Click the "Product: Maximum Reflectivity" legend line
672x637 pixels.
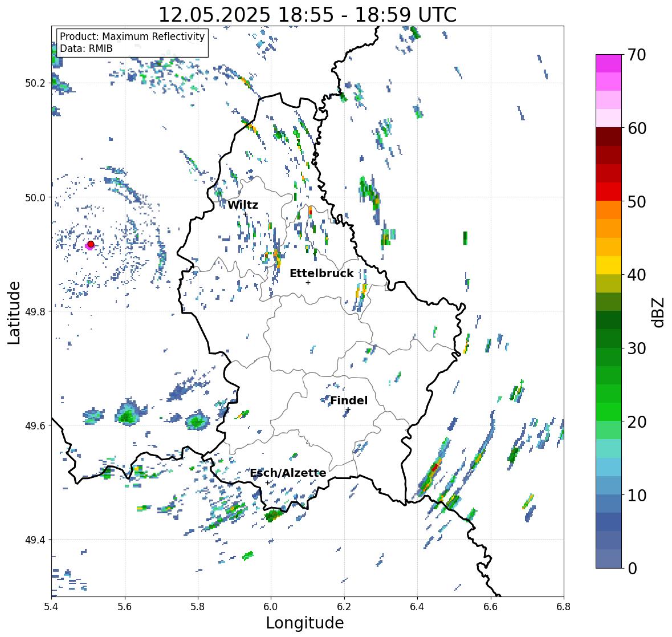tap(132, 36)
